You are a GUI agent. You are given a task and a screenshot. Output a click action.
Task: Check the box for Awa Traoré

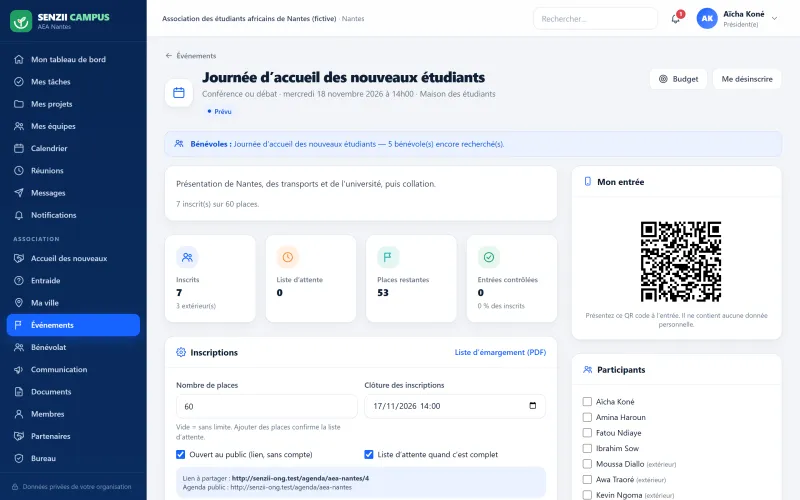click(x=587, y=480)
